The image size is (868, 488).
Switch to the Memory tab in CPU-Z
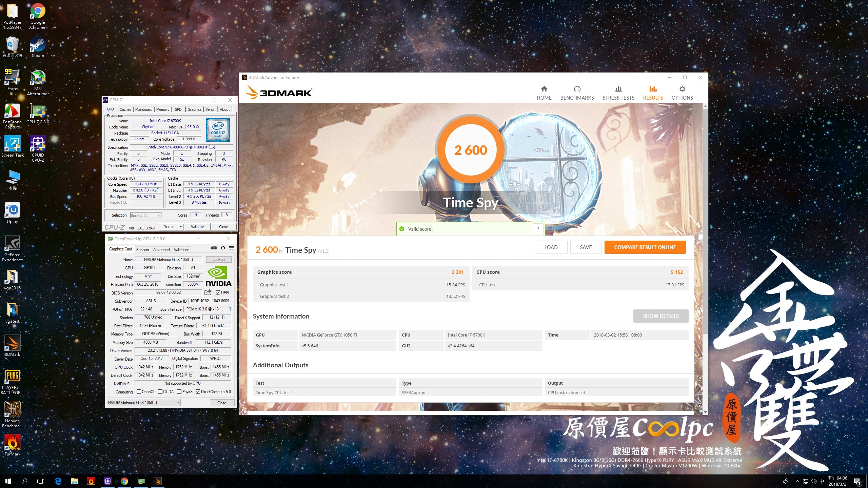coord(163,109)
